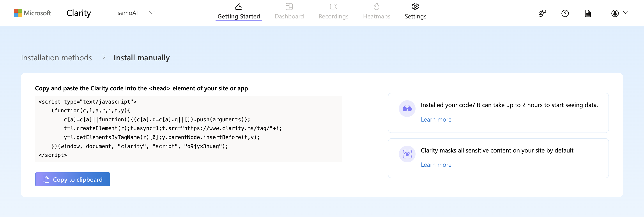Click the clarity.ms/tag URL in code
This screenshot has height=217, width=644.
coord(227,128)
